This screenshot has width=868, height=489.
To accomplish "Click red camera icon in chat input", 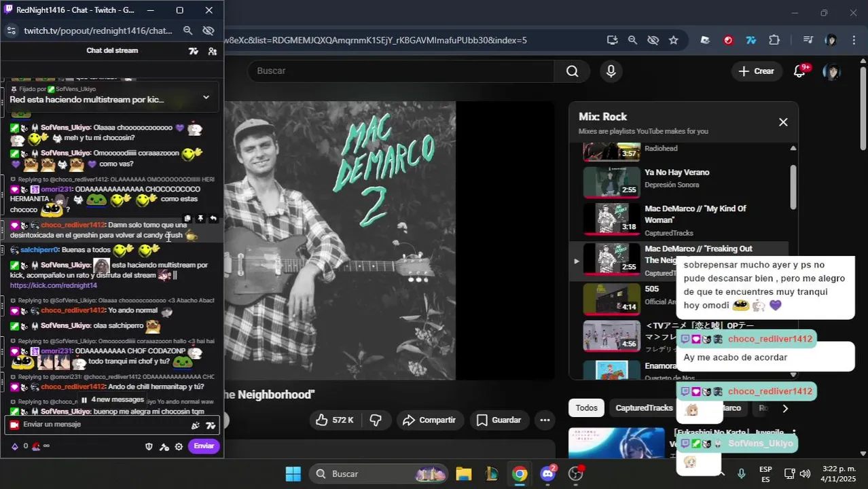I will pos(14,425).
